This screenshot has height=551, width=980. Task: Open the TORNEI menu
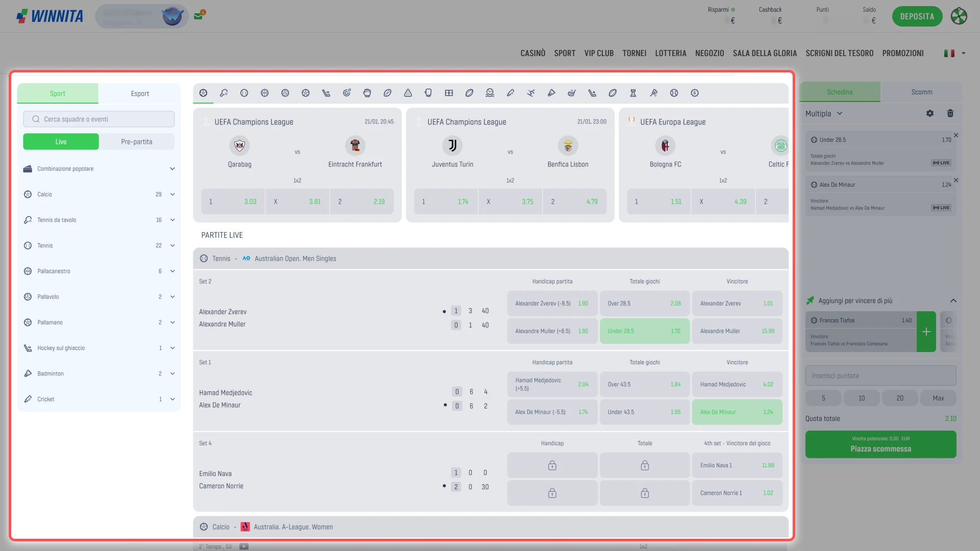tap(634, 53)
